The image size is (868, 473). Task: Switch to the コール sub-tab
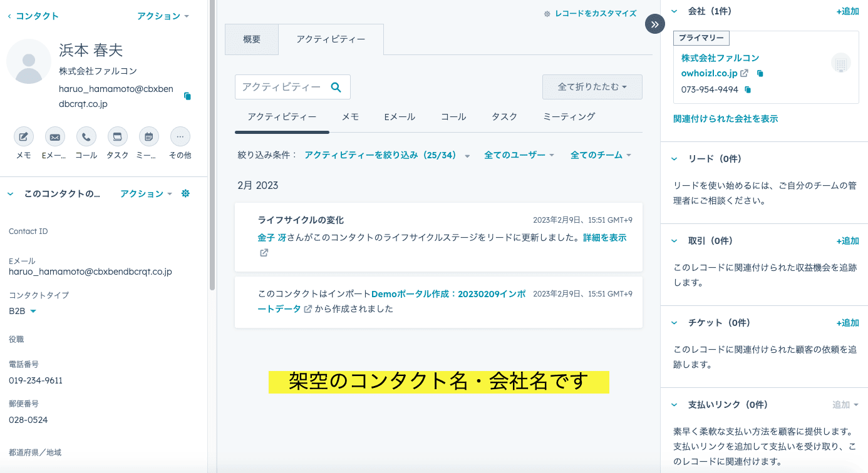click(453, 117)
